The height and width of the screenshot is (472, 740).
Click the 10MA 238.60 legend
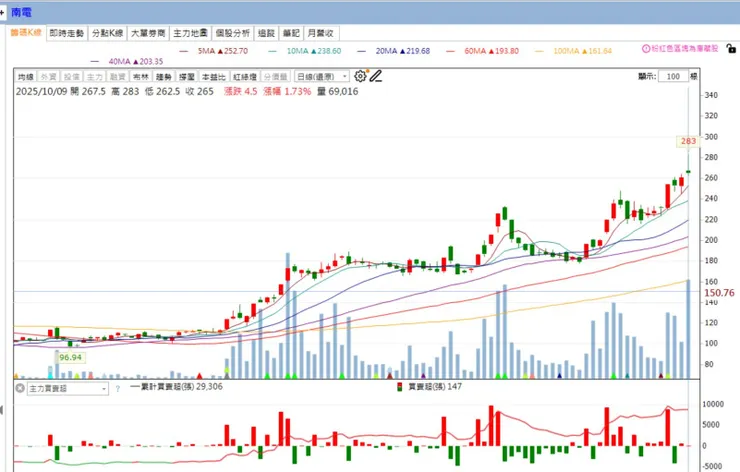click(304, 51)
